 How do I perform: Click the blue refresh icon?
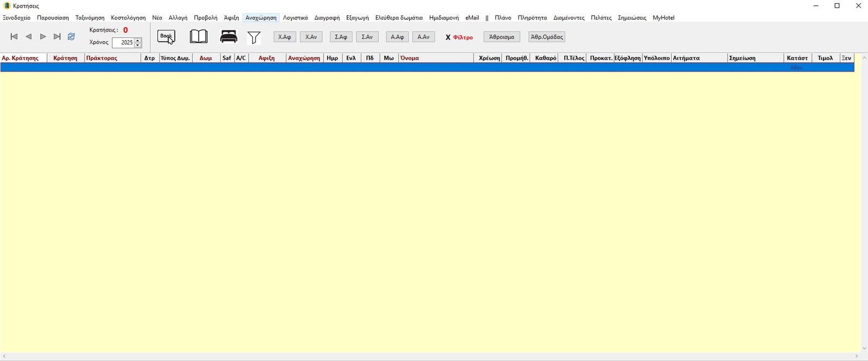(71, 37)
